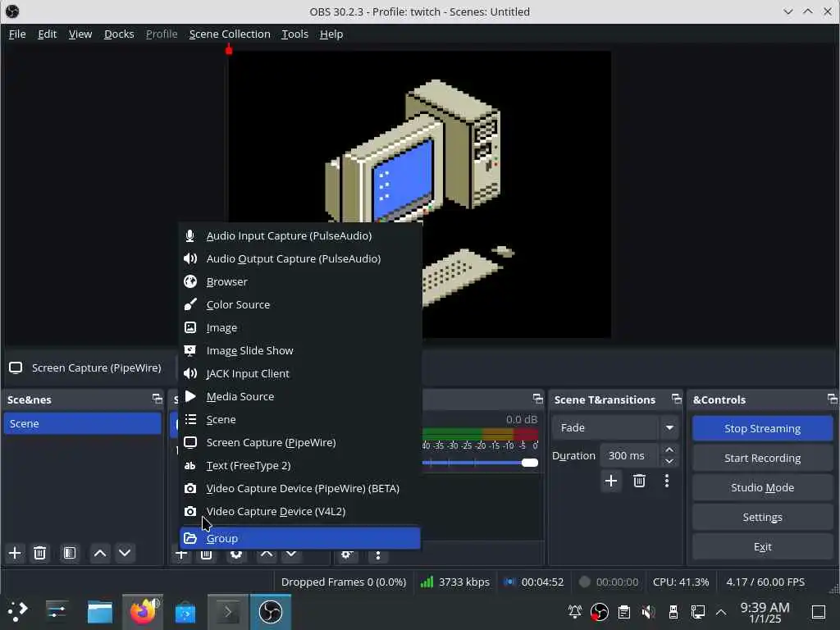Open audio mixer three-dot menu

(x=378, y=555)
